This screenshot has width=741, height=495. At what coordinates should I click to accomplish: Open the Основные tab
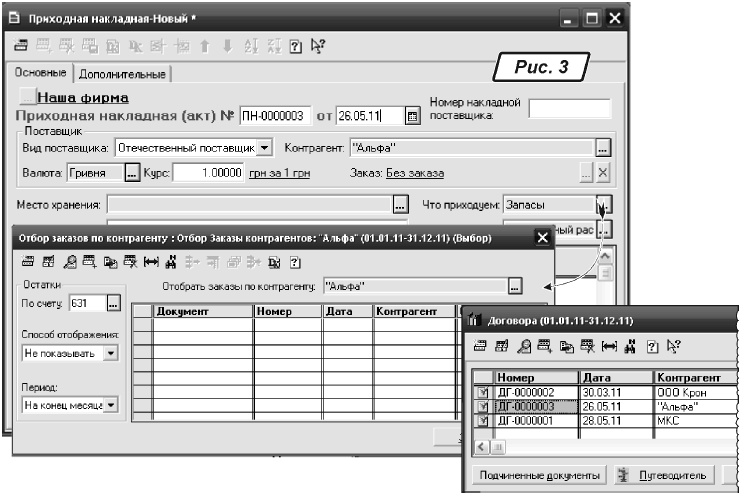click(41, 74)
